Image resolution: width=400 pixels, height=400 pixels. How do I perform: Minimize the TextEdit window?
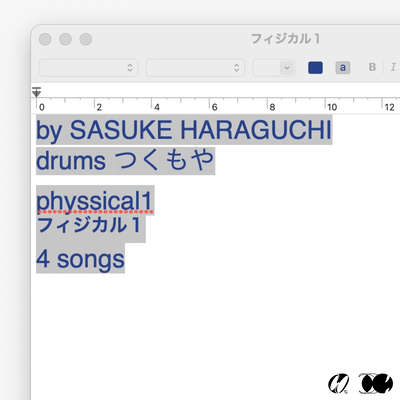pos(65,39)
